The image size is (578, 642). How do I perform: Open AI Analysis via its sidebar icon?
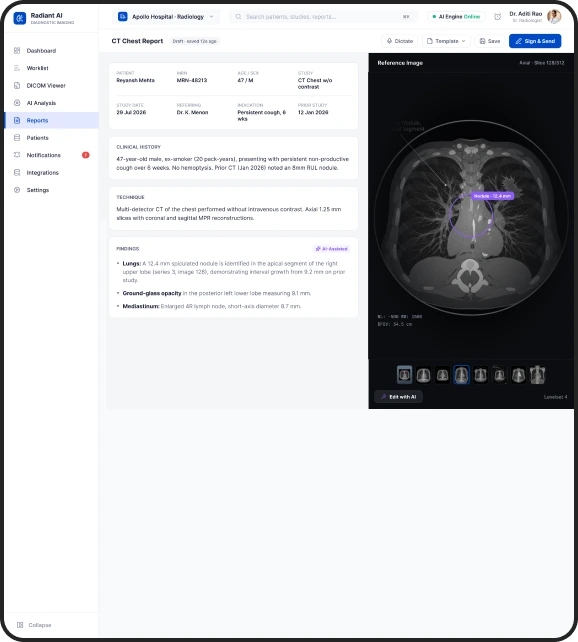pyautogui.click(x=17, y=103)
